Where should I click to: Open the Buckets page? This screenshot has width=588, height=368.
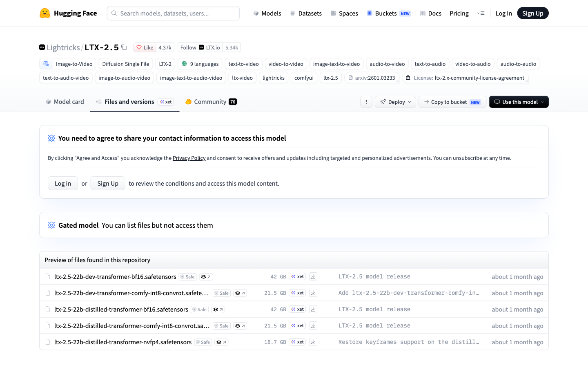click(388, 13)
